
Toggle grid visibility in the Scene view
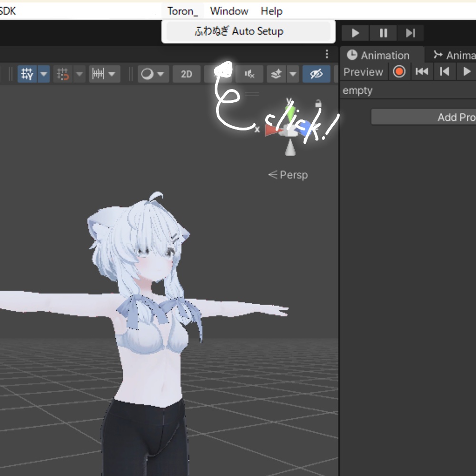click(x=27, y=74)
